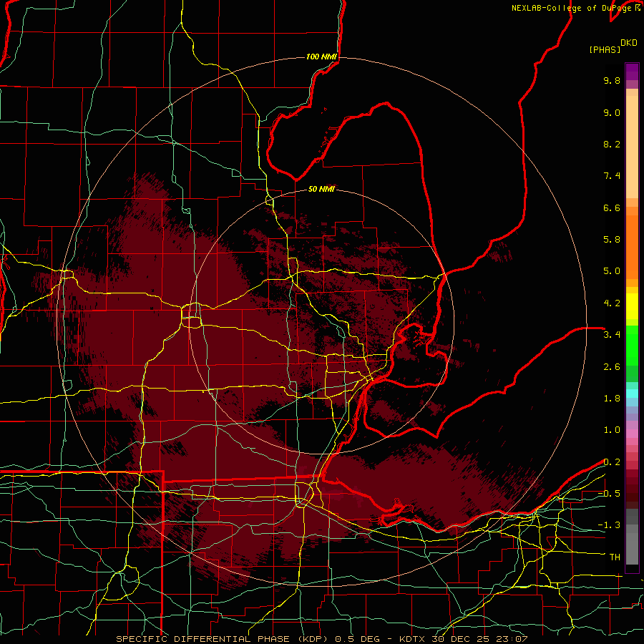Click the SPECIFIC DIFFERENTIAL PHASE (KDP) caption
This screenshot has height=644, width=644.
point(222,639)
